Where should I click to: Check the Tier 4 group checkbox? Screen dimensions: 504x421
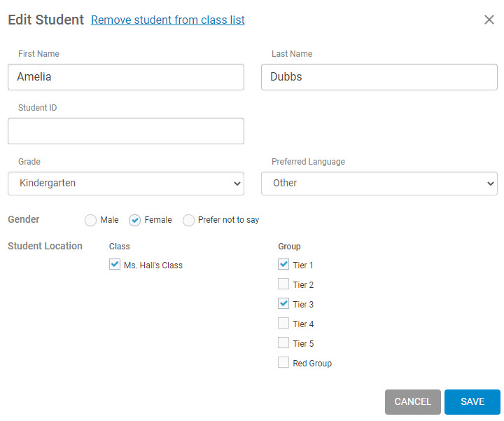283,323
